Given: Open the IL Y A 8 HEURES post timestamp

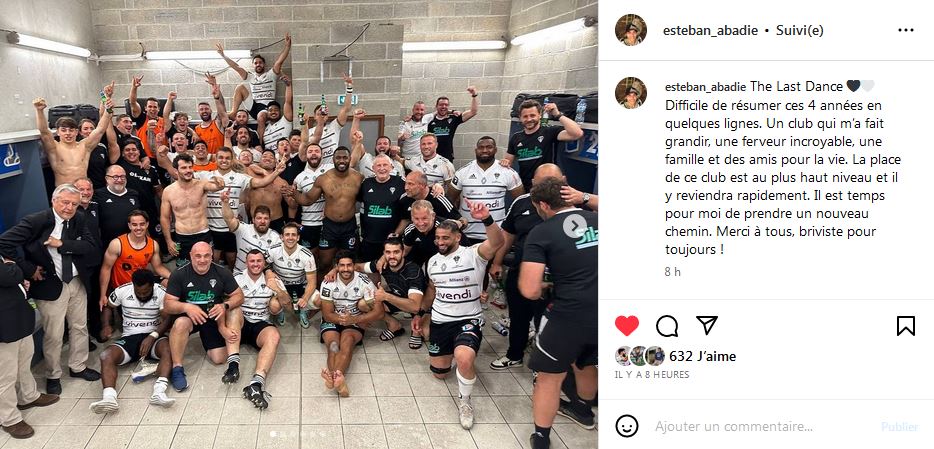Looking at the screenshot, I should 652,375.
